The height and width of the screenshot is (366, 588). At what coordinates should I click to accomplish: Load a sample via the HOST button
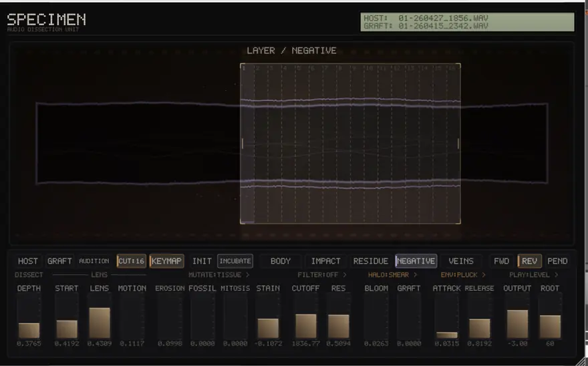pyautogui.click(x=28, y=261)
